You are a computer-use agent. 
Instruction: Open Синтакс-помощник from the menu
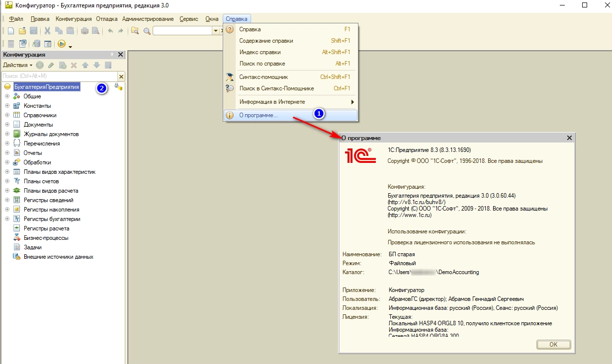coord(290,77)
